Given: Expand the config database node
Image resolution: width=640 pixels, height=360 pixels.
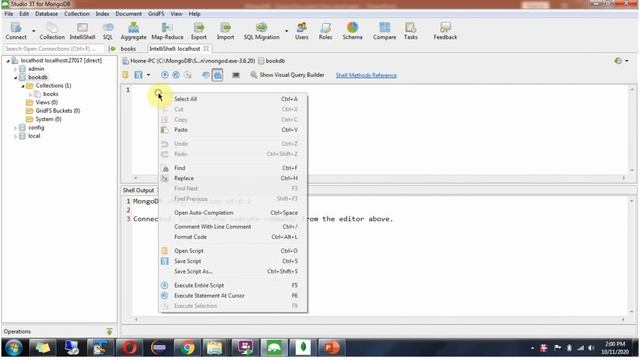Looking at the screenshot, I should click(16, 128).
